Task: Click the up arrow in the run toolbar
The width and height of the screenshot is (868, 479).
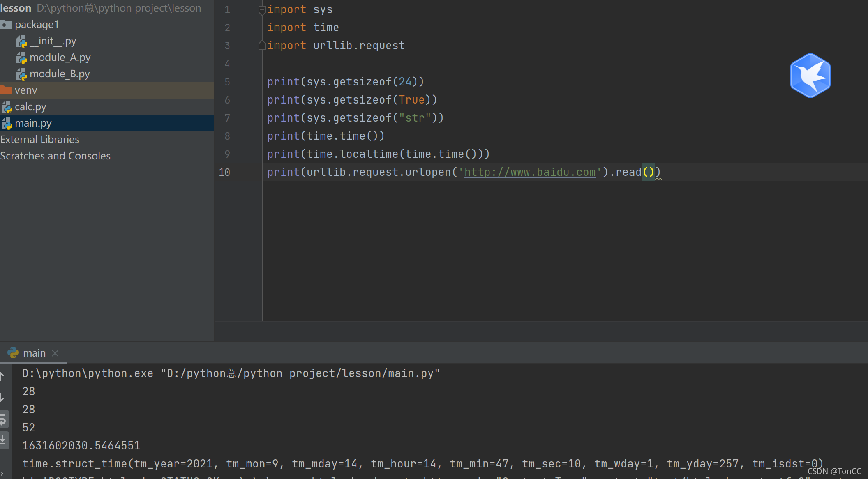Action: click(x=2, y=375)
